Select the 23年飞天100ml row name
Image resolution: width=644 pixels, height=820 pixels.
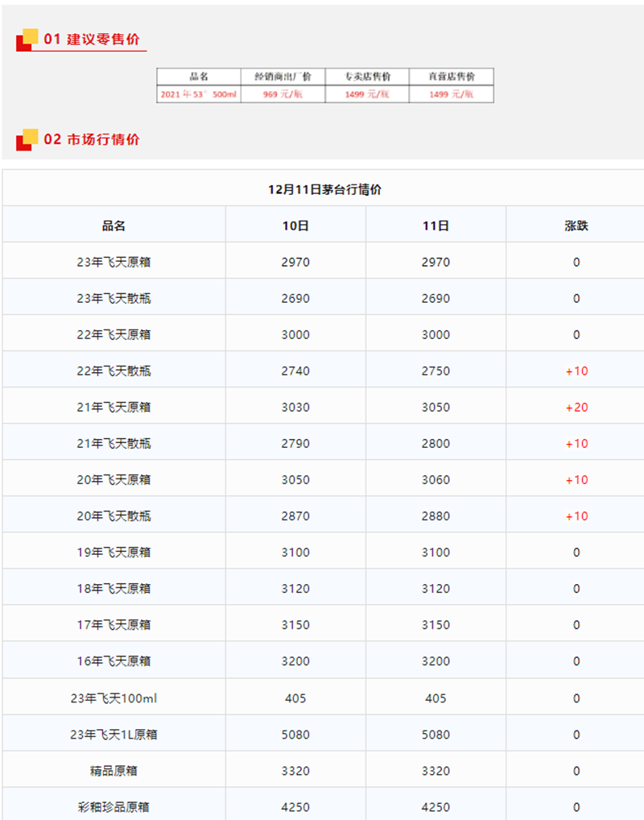pyautogui.click(x=114, y=698)
